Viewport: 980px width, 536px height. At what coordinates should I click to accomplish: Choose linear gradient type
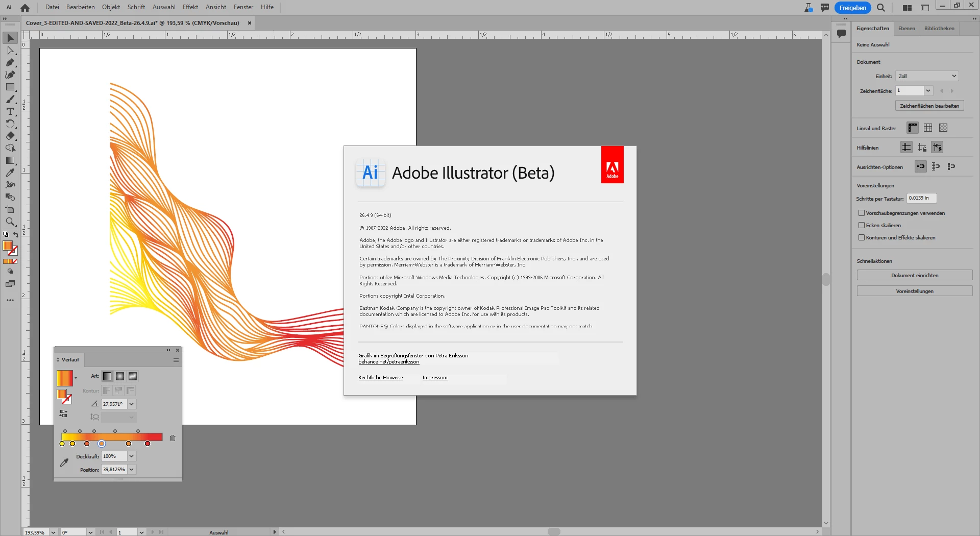[x=107, y=376]
